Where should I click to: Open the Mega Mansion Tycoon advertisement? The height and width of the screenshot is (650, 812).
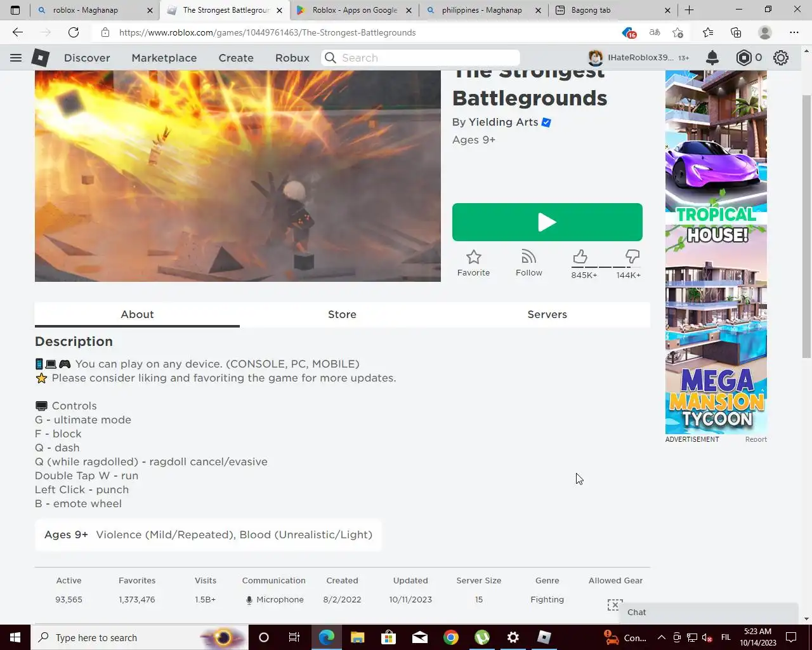(716, 252)
